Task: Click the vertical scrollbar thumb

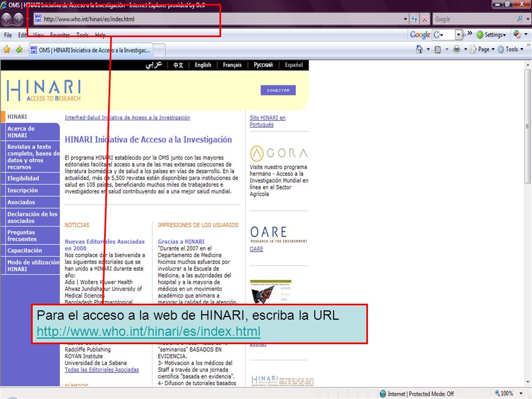Action: [527, 126]
